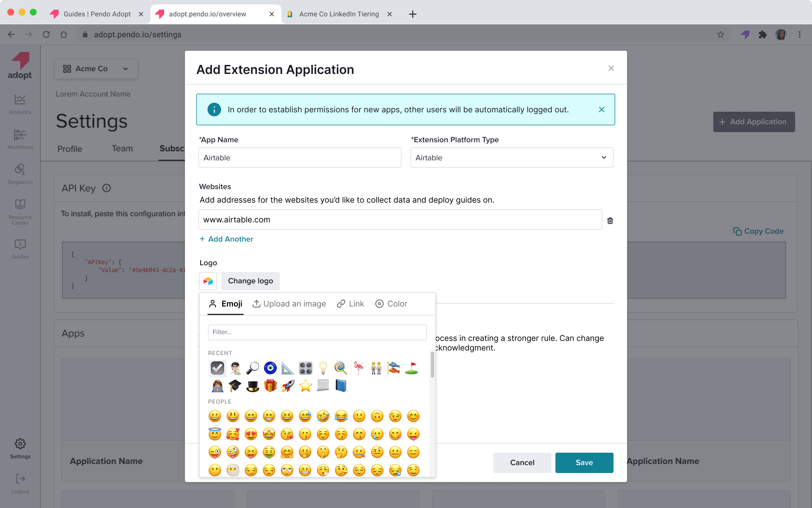Switch to the Emoji tab

[x=226, y=304]
